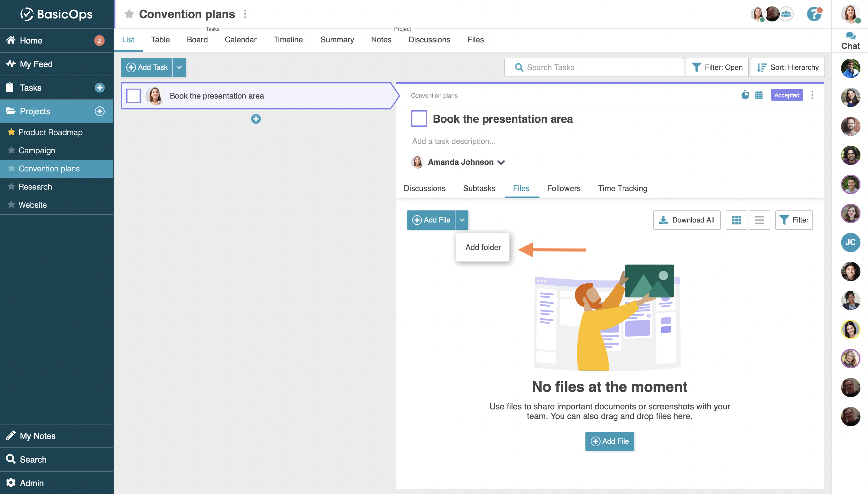Mark Book the presentation area complete in detail panel

pyautogui.click(x=419, y=119)
